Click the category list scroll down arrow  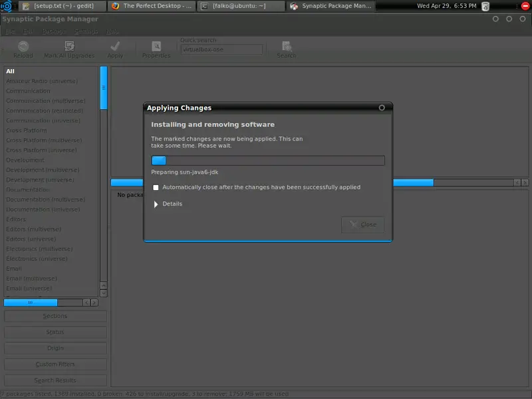pyautogui.click(x=104, y=293)
